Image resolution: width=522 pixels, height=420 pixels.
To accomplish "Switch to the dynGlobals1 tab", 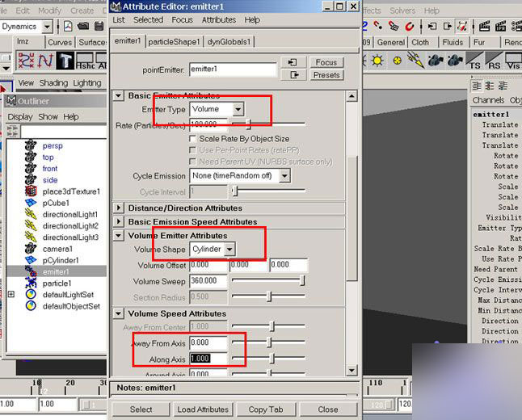I will click(x=229, y=42).
